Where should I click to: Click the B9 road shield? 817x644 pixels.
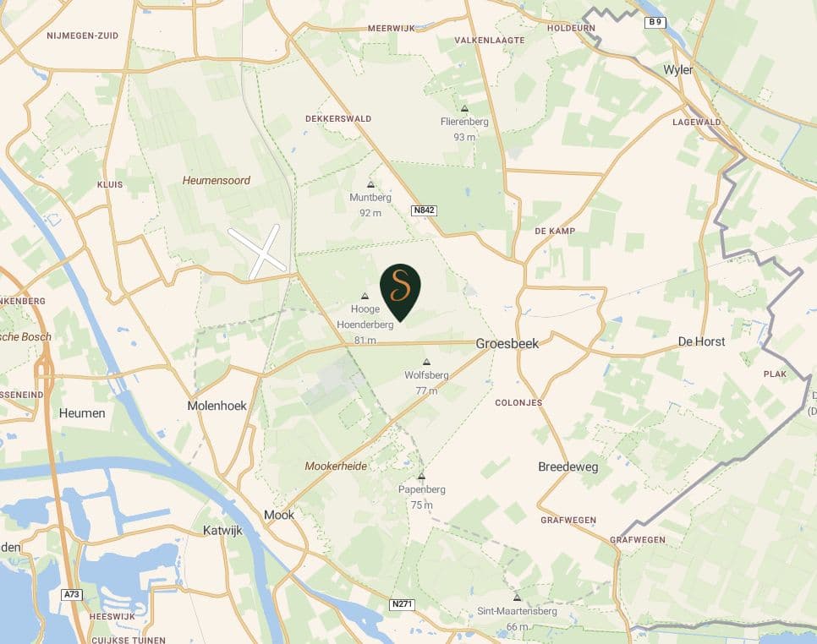[x=655, y=22]
